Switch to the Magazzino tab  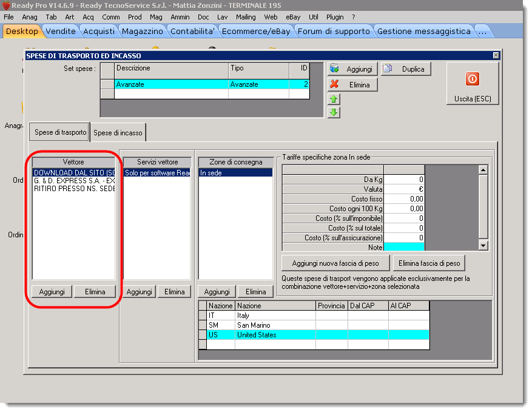click(x=143, y=31)
